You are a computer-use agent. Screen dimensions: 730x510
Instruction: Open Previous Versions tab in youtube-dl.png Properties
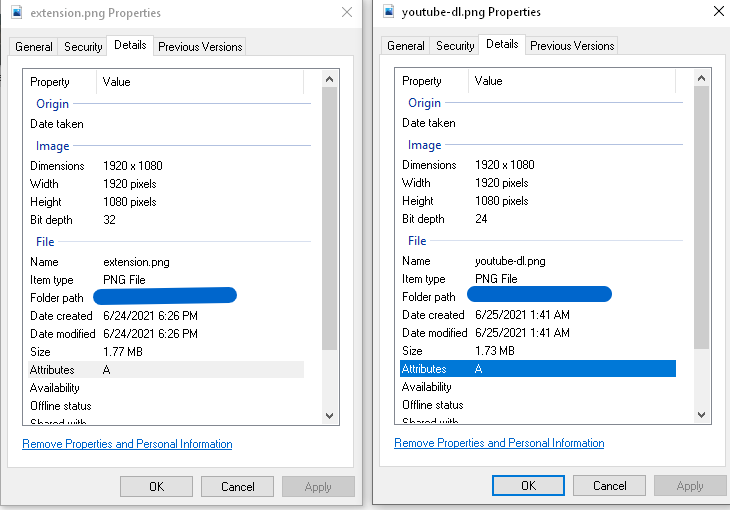[571, 46]
